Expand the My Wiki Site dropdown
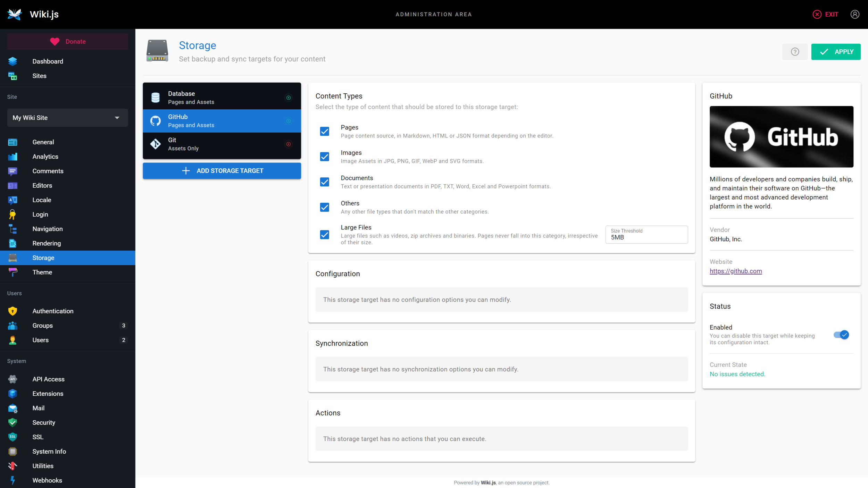 (x=67, y=118)
